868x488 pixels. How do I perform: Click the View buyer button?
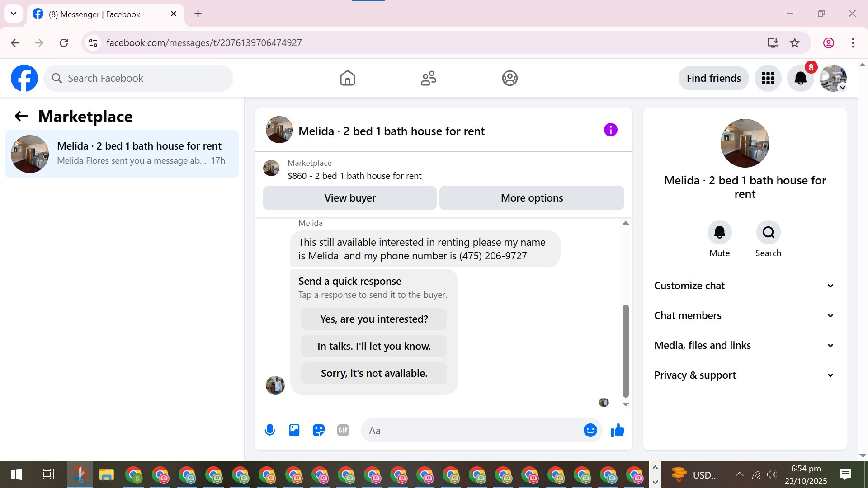pyautogui.click(x=349, y=198)
